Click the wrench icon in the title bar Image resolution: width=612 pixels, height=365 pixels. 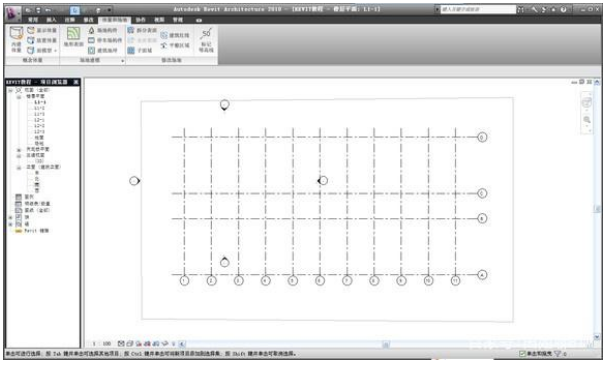click(x=534, y=9)
